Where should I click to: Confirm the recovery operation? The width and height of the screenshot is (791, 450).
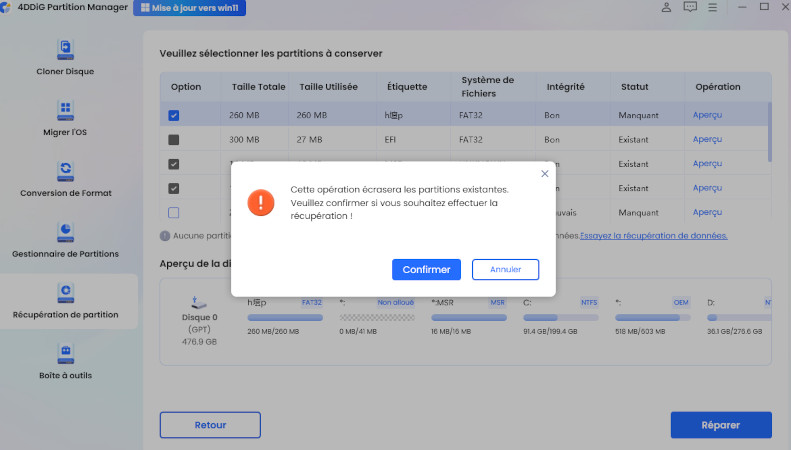(x=426, y=269)
